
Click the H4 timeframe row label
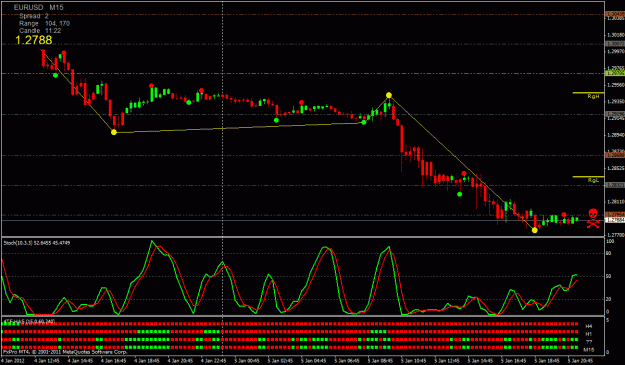point(589,326)
